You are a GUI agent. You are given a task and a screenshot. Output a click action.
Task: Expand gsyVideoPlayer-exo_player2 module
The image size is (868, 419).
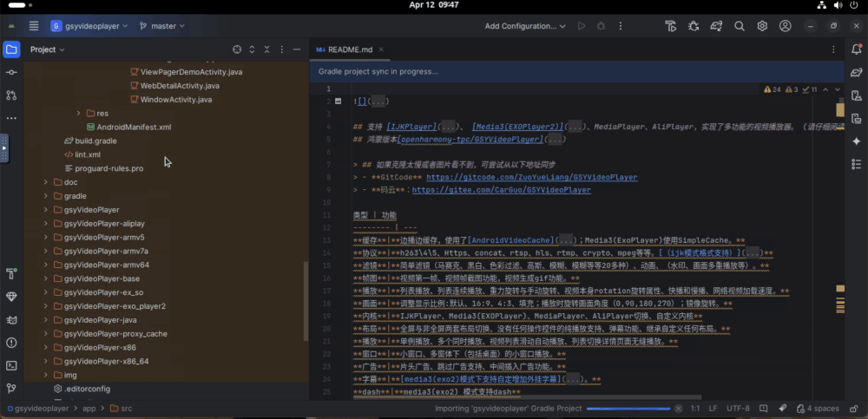click(x=46, y=306)
